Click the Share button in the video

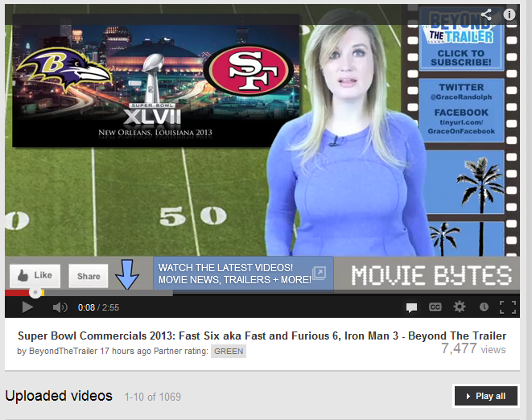89,276
